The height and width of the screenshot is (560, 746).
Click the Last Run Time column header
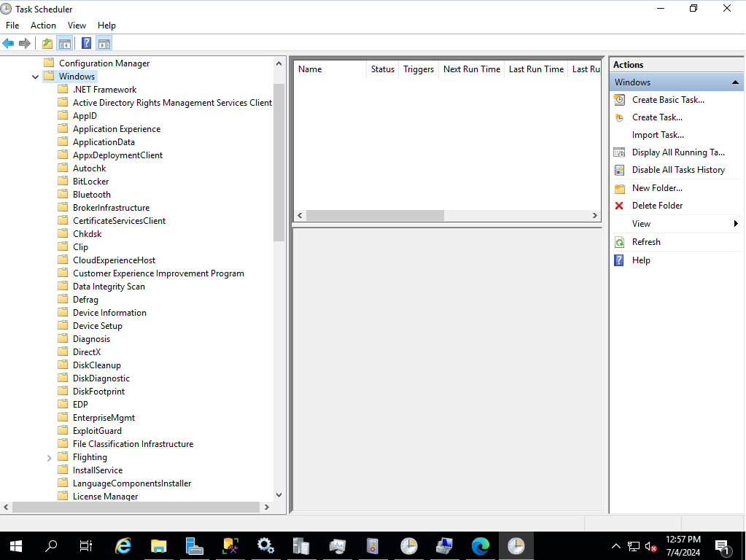tap(536, 69)
